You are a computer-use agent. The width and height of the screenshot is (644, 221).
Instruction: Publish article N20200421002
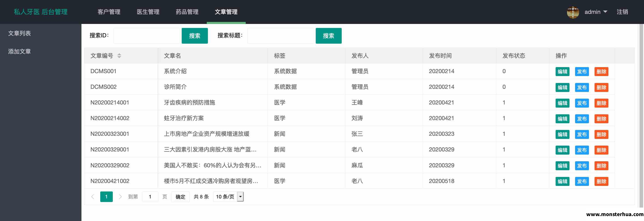click(x=582, y=181)
